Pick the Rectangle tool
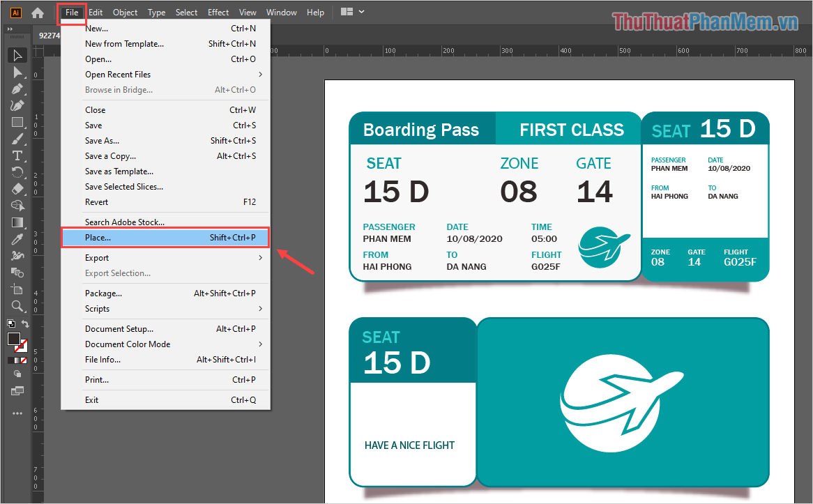This screenshot has width=813, height=504. [x=17, y=123]
